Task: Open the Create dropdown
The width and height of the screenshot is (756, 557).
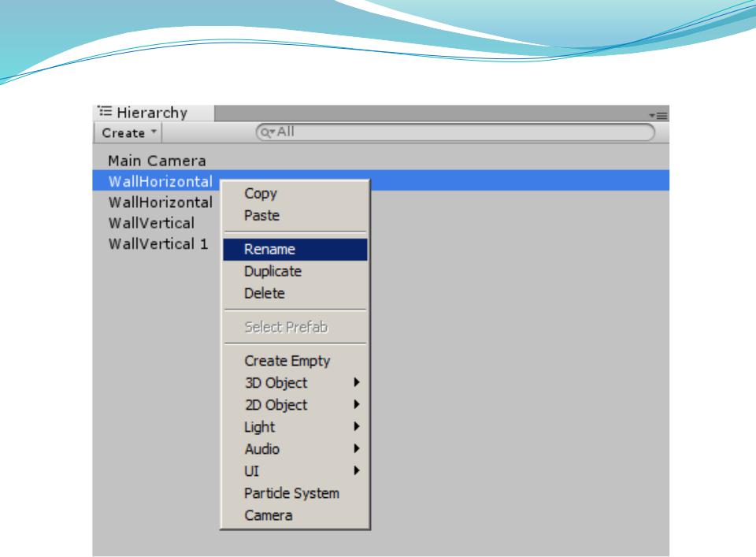Action: pyautogui.click(x=128, y=132)
